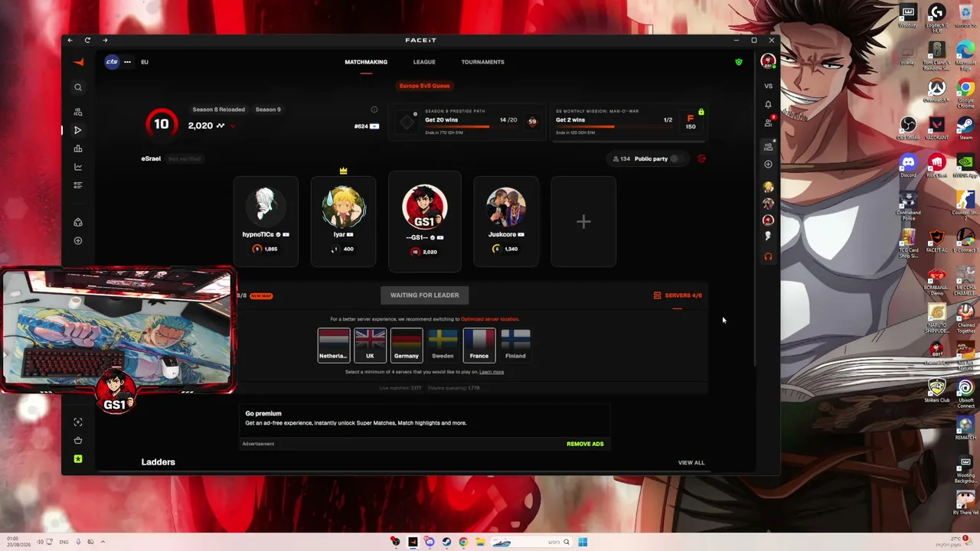This screenshot has height=551, width=980.
Task: Click the green anti-cheat shield icon
Action: click(739, 62)
